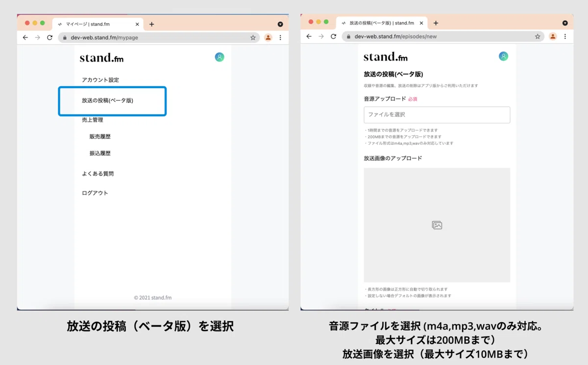Click tab search dropdown in mypage window
588x365 pixels.
[x=280, y=24]
